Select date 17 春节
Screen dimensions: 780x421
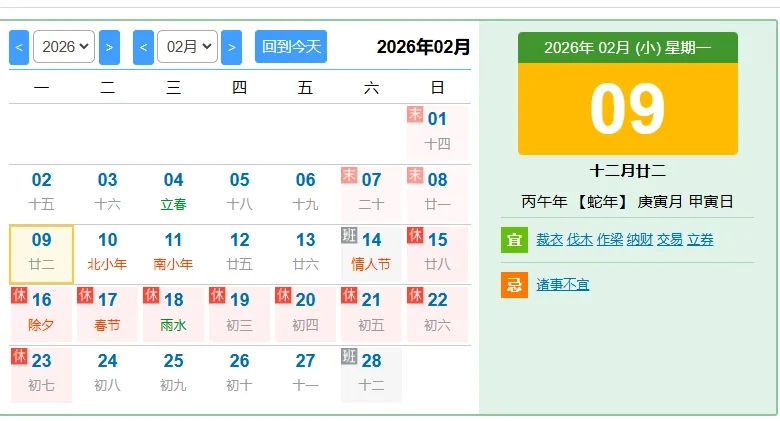click(x=107, y=314)
